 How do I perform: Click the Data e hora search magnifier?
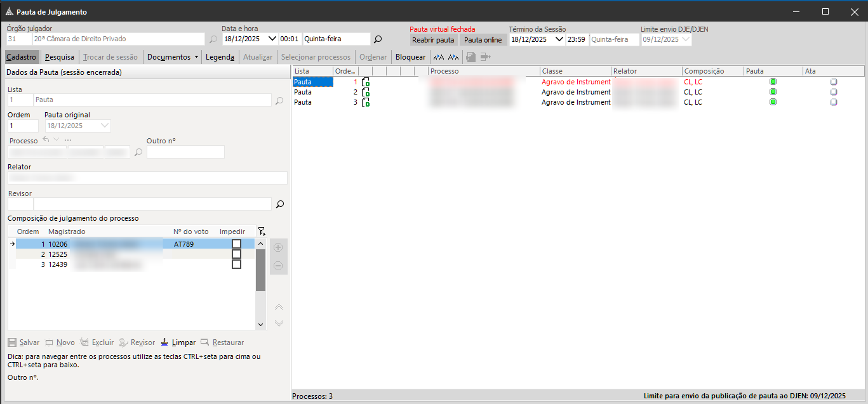(x=378, y=39)
